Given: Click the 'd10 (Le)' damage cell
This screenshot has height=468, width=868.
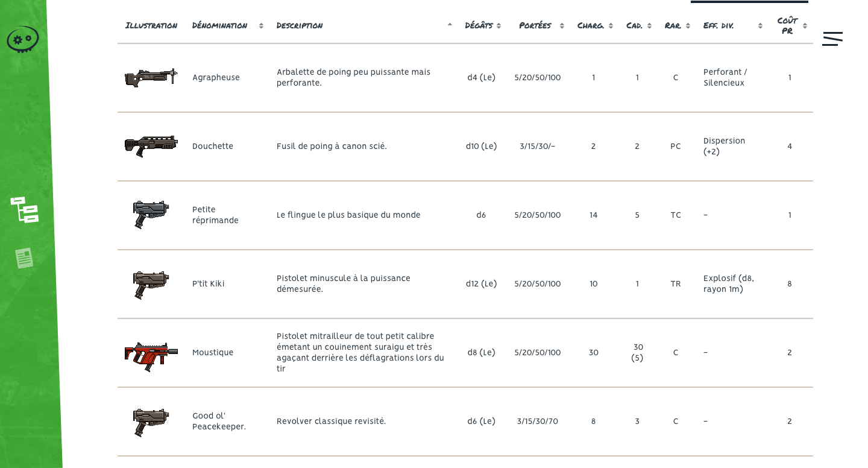Looking at the screenshot, I should click(481, 147).
